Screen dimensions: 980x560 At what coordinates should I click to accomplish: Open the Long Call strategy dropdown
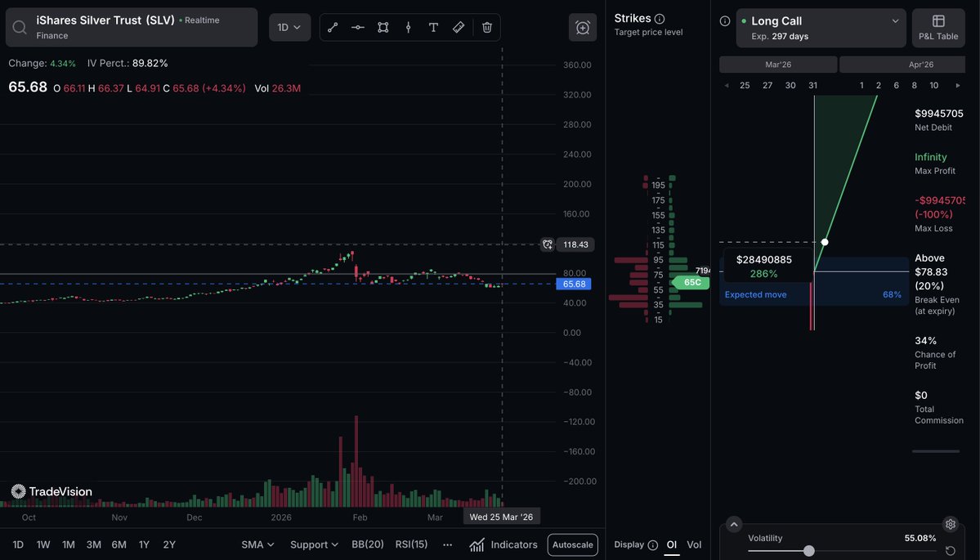click(821, 28)
